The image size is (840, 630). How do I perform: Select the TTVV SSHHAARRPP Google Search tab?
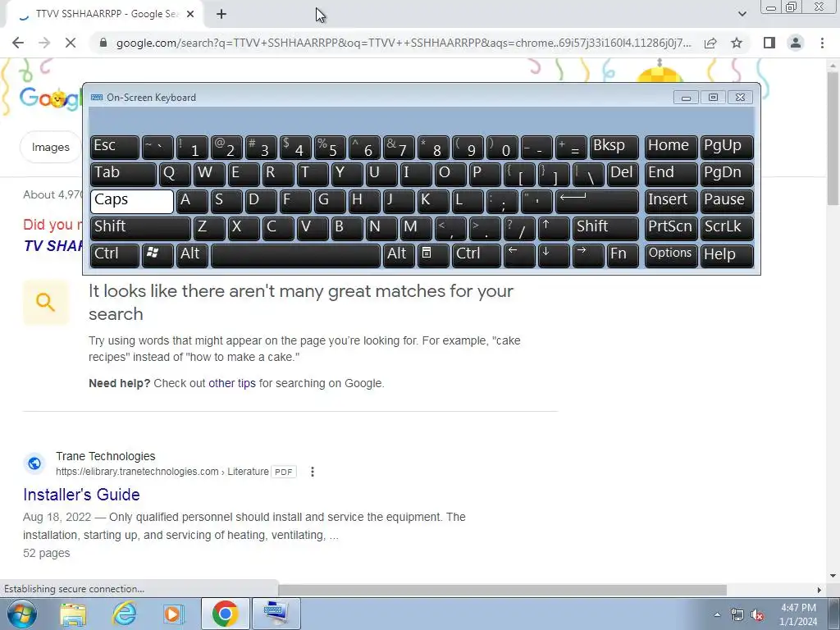[x=104, y=15]
